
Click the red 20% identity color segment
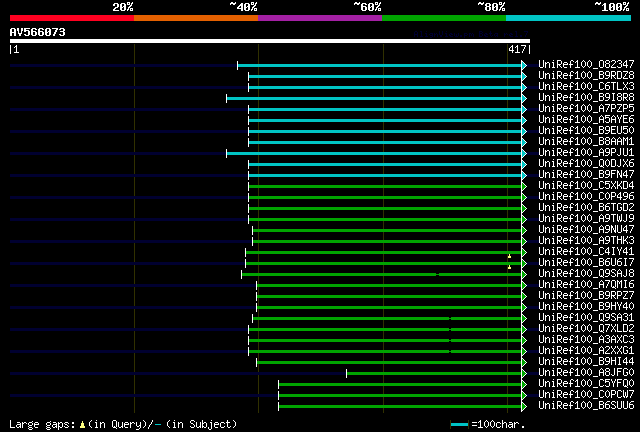tap(72, 18)
